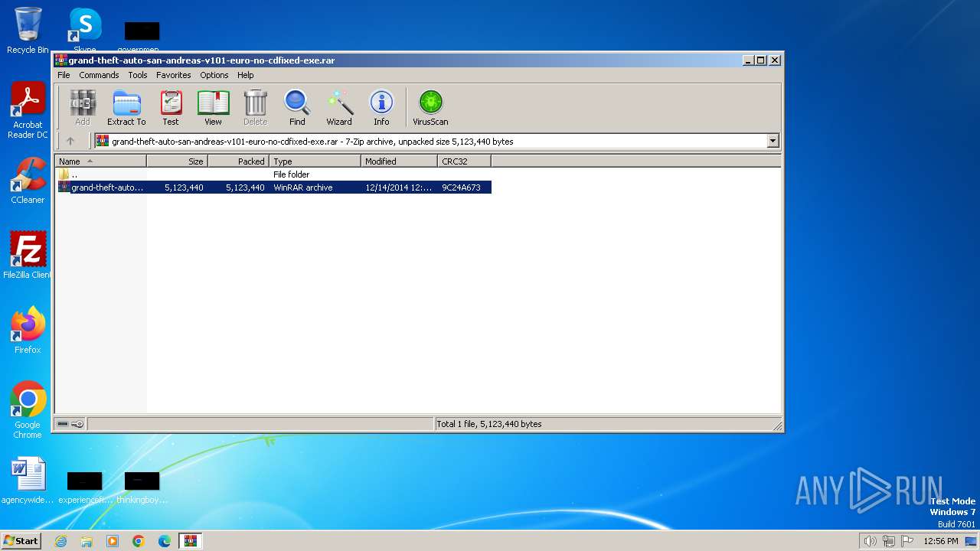Viewport: 980px width, 551px height.
Task: Open Chrome from taskbar
Action: (x=139, y=541)
